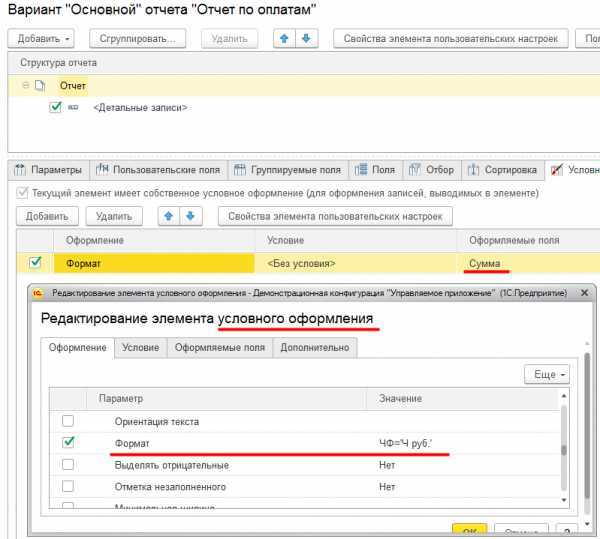The width and height of the screenshot is (600, 539).
Task: Click the Значение column header in dialog
Action: 463,399
